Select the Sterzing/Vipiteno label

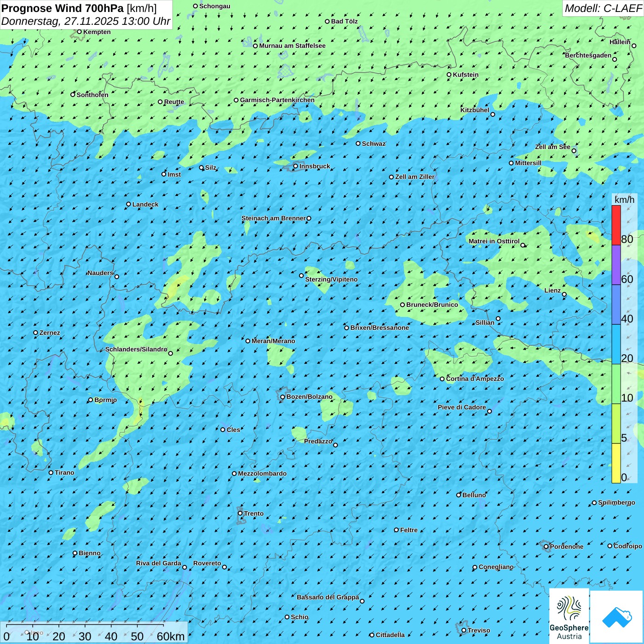point(332,279)
